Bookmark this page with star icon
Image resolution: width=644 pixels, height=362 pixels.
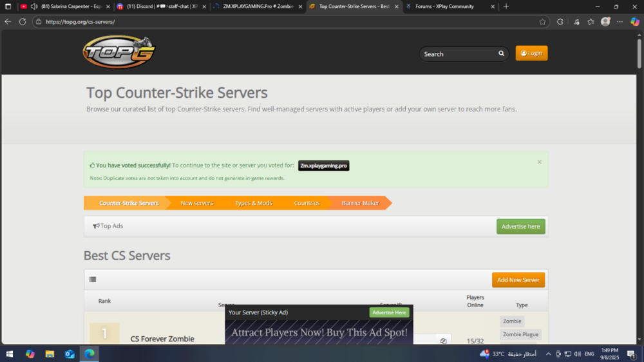pos(542,21)
